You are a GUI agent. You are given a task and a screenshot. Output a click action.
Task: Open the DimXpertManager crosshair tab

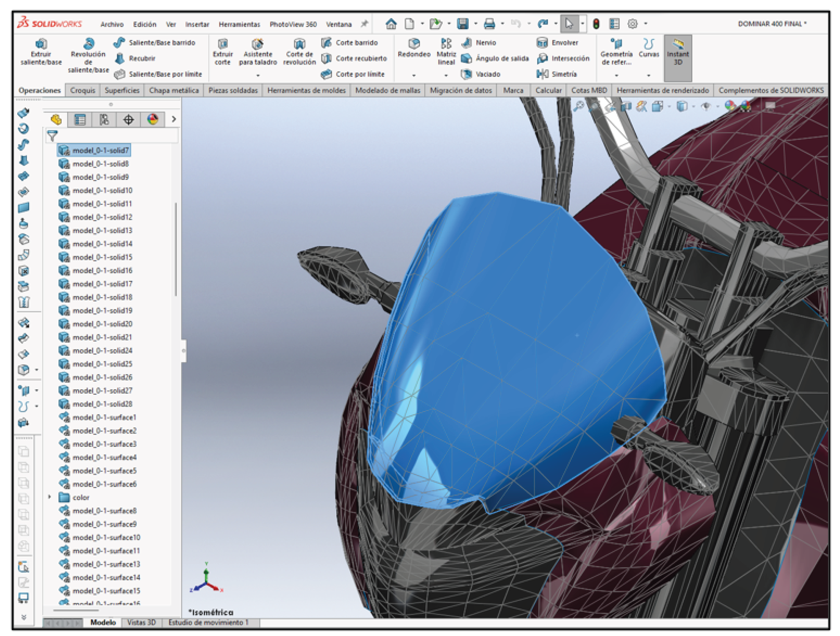[128, 120]
